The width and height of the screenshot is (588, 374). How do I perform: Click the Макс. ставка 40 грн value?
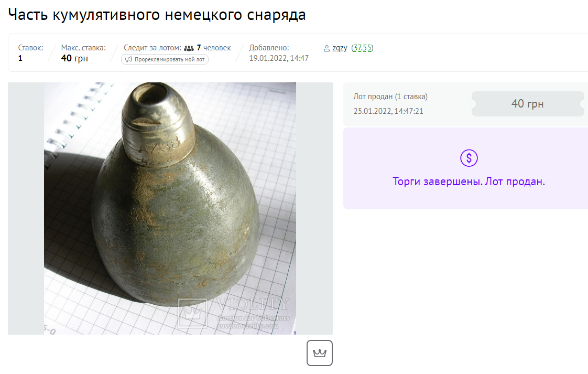[74, 58]
